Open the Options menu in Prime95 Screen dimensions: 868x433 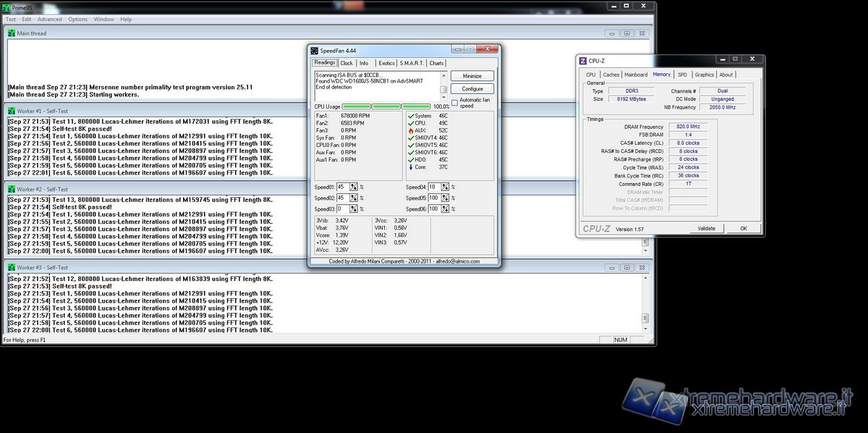pos(77,20)
